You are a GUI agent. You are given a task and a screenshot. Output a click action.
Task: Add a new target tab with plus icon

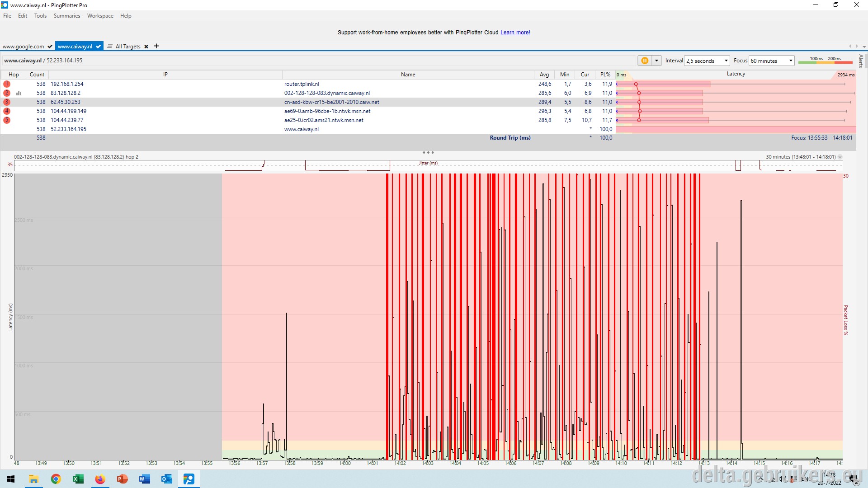click(x=156, y=46)
